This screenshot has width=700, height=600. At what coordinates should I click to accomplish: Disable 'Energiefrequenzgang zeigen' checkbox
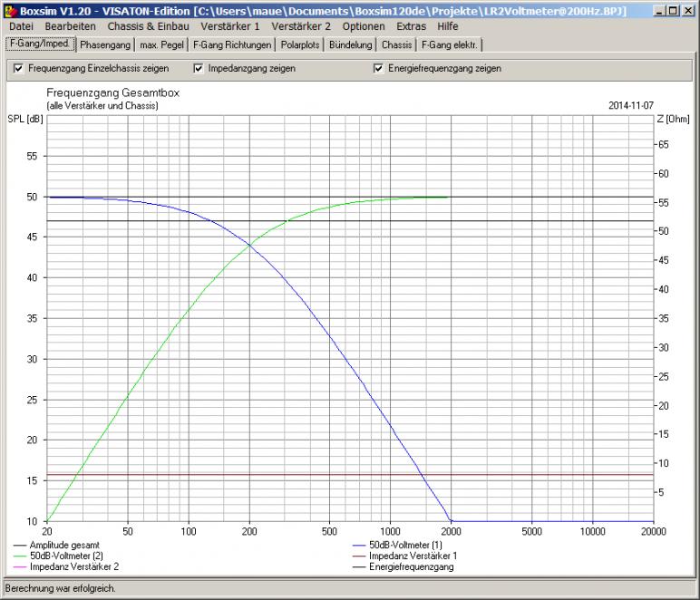[x=378, y=69]
